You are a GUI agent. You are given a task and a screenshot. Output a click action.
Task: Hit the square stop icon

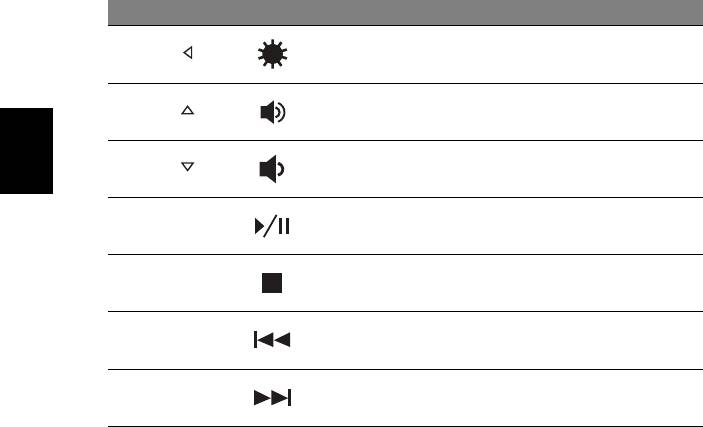coord(272,283)
